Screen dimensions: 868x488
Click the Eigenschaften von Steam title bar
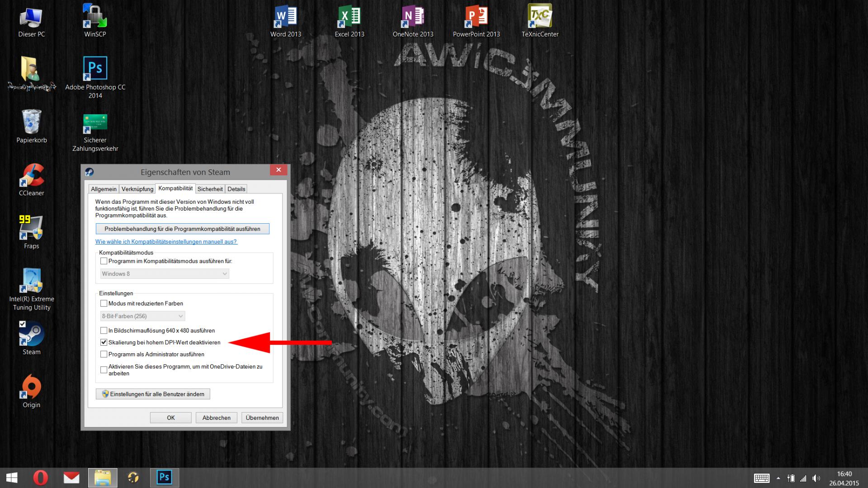click(185, 172)
